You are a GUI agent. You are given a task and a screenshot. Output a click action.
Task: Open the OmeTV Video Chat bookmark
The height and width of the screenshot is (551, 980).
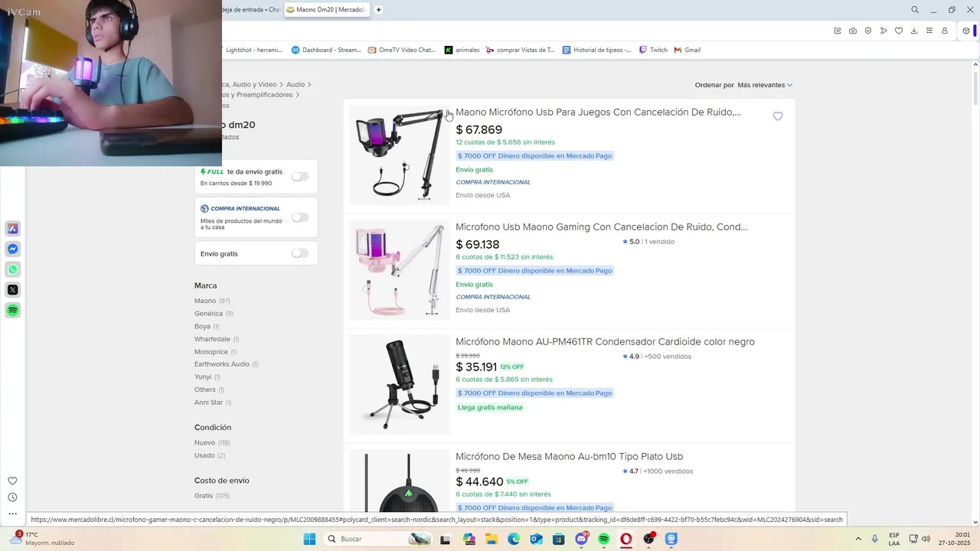(x=401, y=50)
